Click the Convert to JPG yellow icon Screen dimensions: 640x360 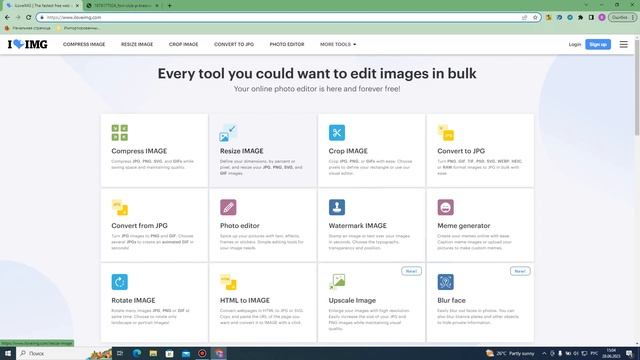pyautogui.click(x=445, y=133)
